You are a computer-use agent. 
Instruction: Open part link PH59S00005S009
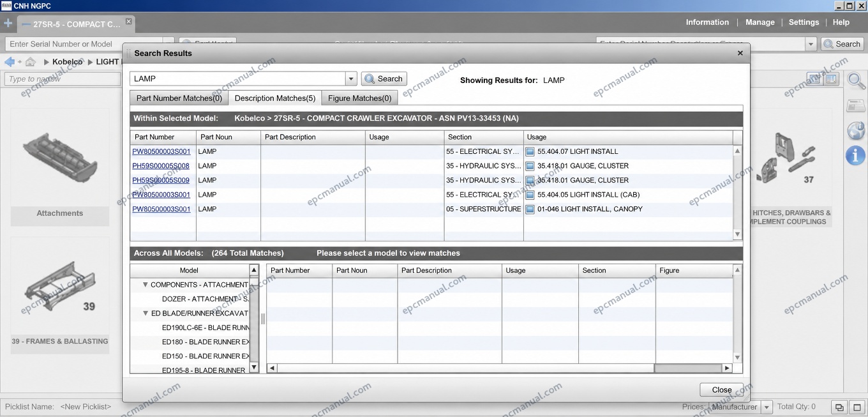(x=161, y=180)
